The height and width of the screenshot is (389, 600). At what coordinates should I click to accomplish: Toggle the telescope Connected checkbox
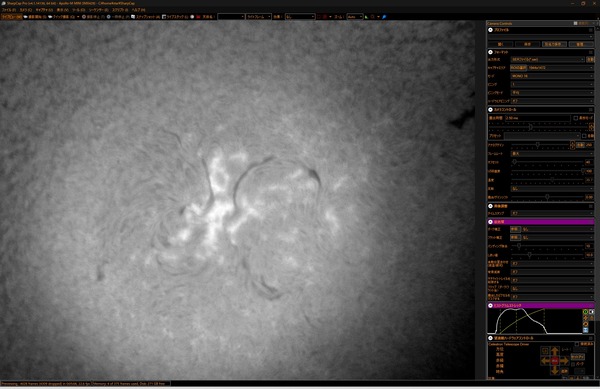[577, 344]
